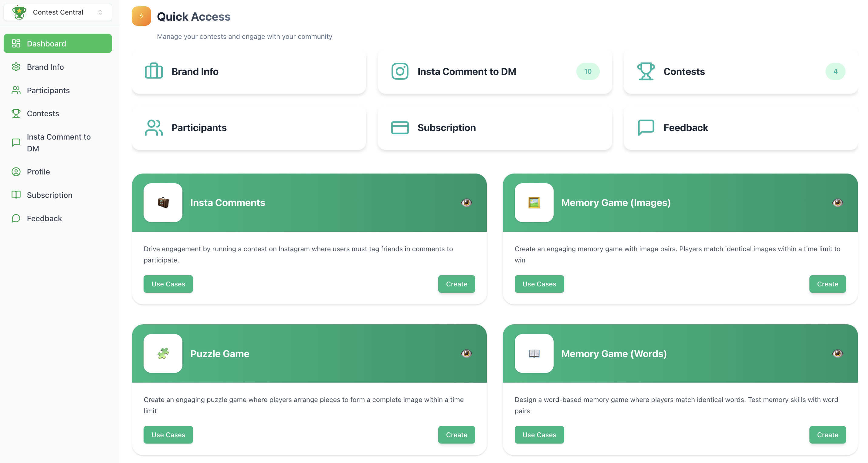Go to Profile in the sidebar
868x463 pixels.
click(39, 172)
